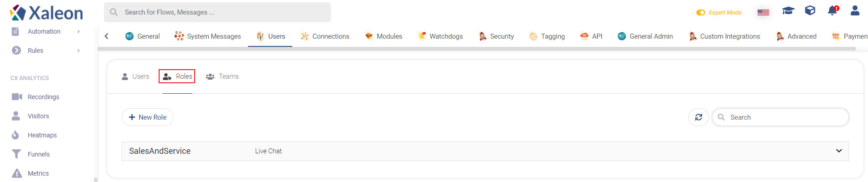Click the cube icon in header

[x=810, y=10]
